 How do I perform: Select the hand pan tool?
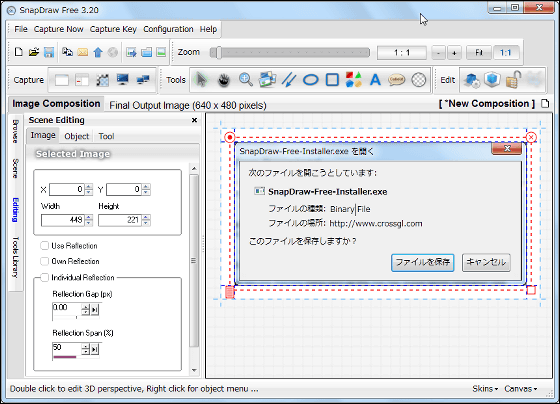(224, 80)
